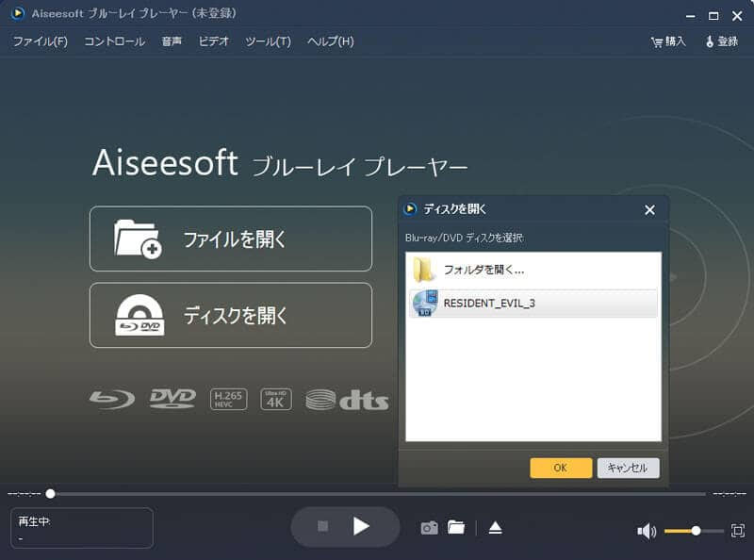
Task: Open the コントロール menu
Action: coord(113,41)
